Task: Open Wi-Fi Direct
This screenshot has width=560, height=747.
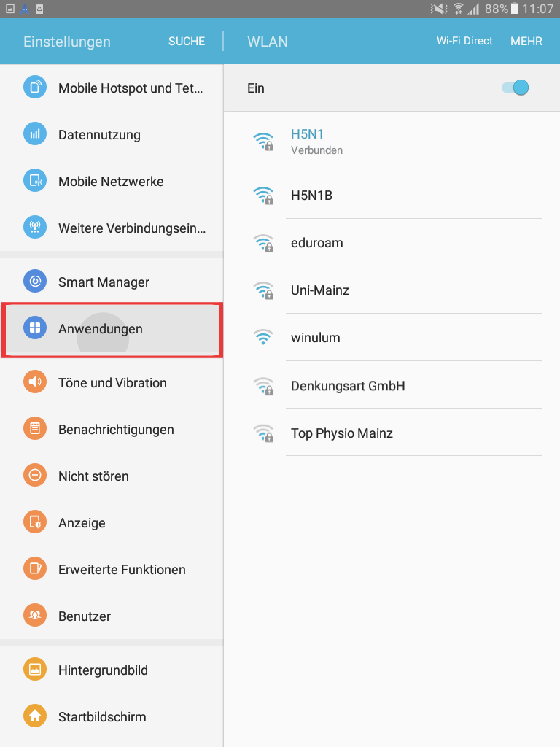Action: tap(464, 41)
